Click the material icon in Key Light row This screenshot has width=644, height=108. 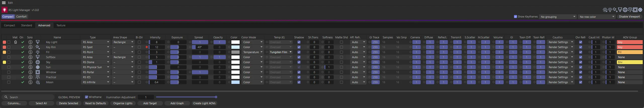[16, 42]
